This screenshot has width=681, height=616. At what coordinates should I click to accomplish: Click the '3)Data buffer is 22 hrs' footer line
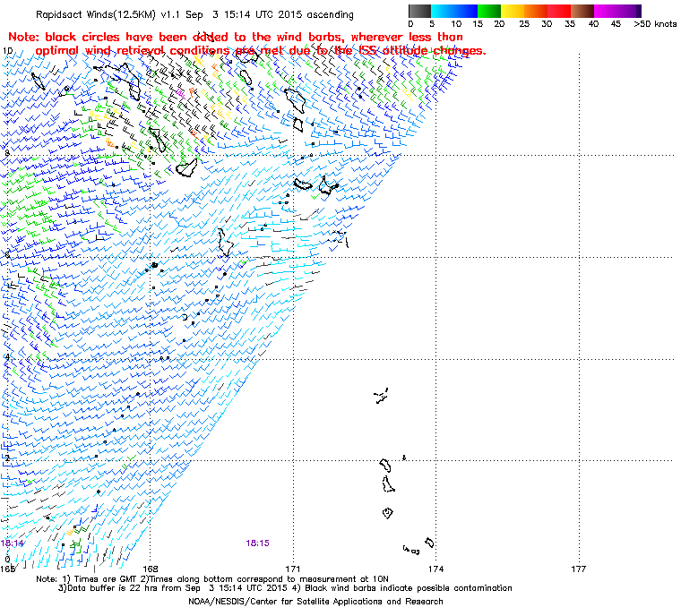pyautogui.click(x=285, y=588)
